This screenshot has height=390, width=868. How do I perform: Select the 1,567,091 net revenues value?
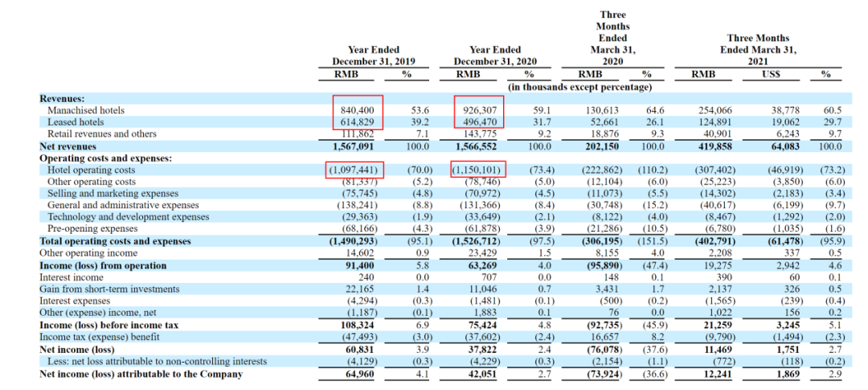coord(354,147)
